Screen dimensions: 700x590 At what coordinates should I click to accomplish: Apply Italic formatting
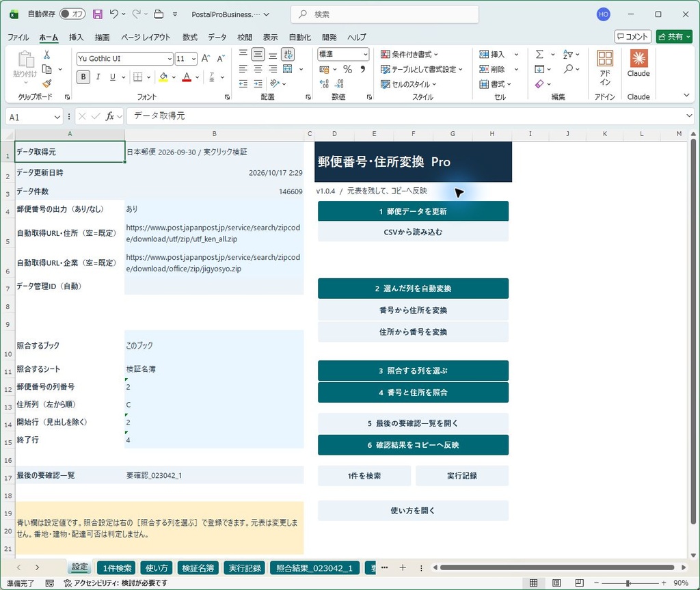[x=98, y=77]
